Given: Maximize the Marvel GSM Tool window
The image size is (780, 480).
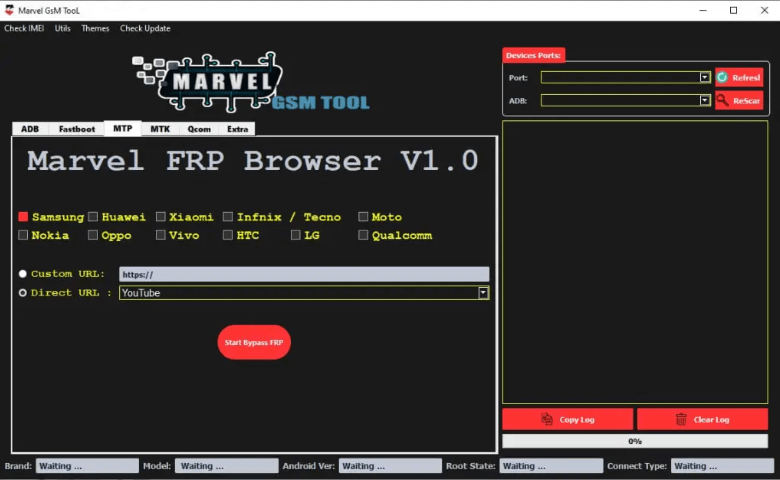Looking at the screenshot, I should tap(733, 10).
